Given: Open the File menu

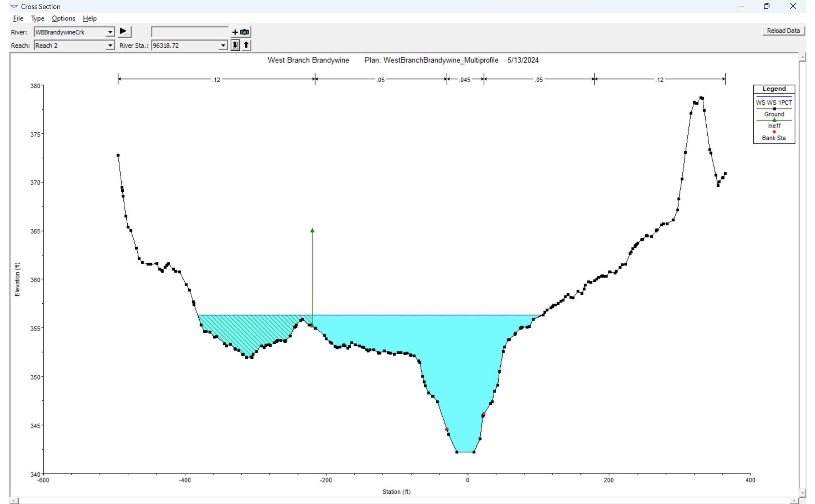Looking at the screenshot, I should [x=18, y=18].
